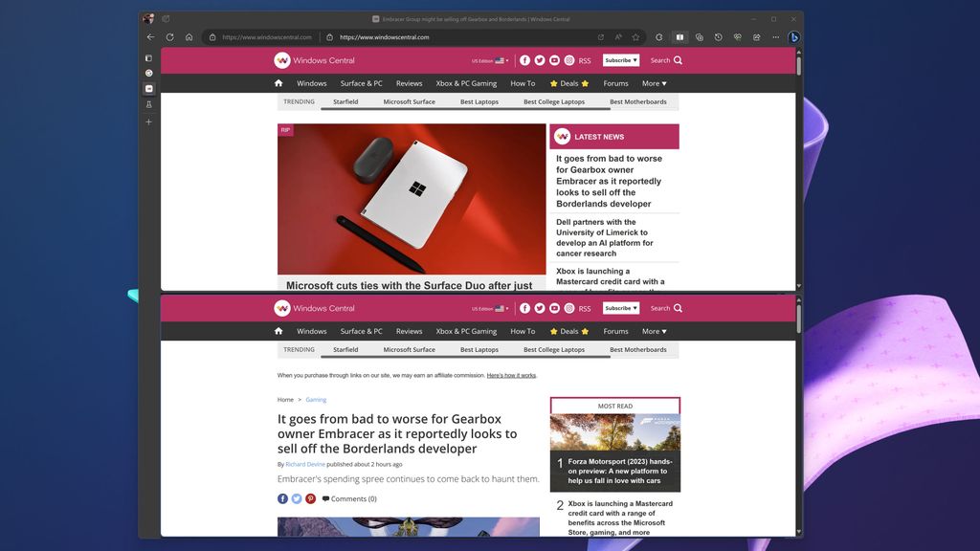
Task: Select the Reviews navigation item
Action: click(x=409, y=83)
